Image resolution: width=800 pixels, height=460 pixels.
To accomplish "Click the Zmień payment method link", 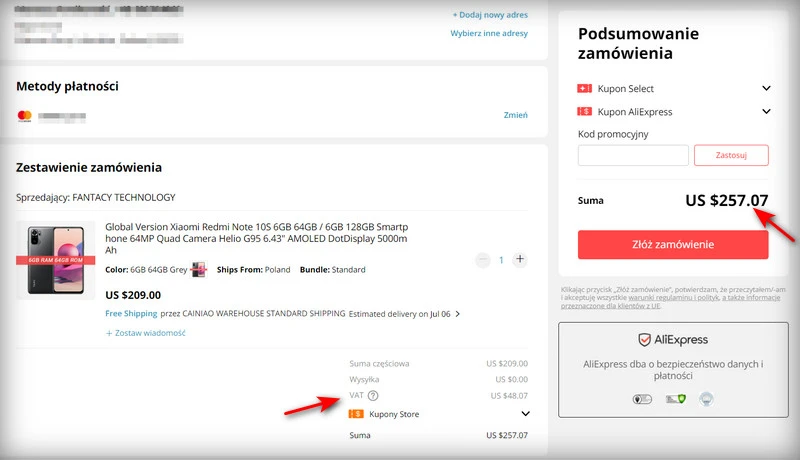I will (x=515, y=116).
